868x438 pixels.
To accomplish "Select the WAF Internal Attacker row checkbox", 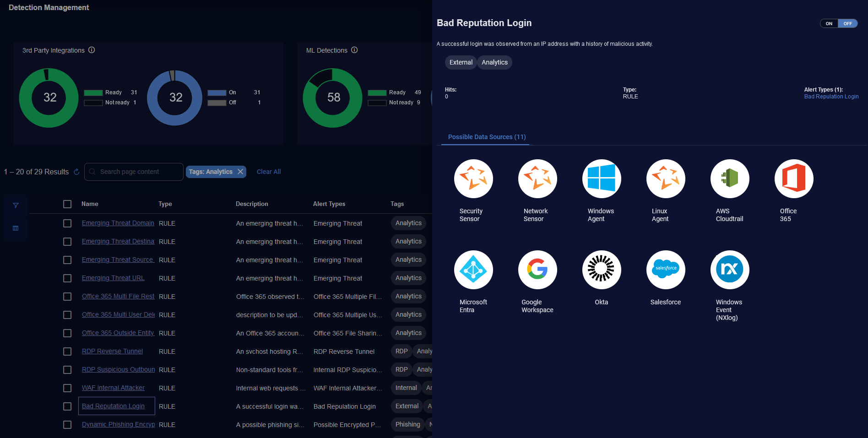I will click(67, 388).
